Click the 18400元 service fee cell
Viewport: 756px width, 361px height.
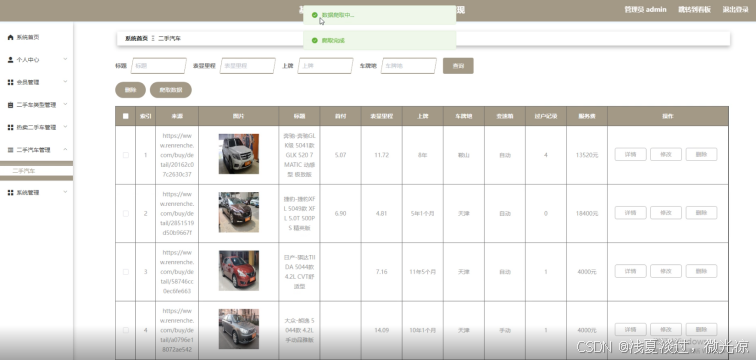(x=587, y=214)
